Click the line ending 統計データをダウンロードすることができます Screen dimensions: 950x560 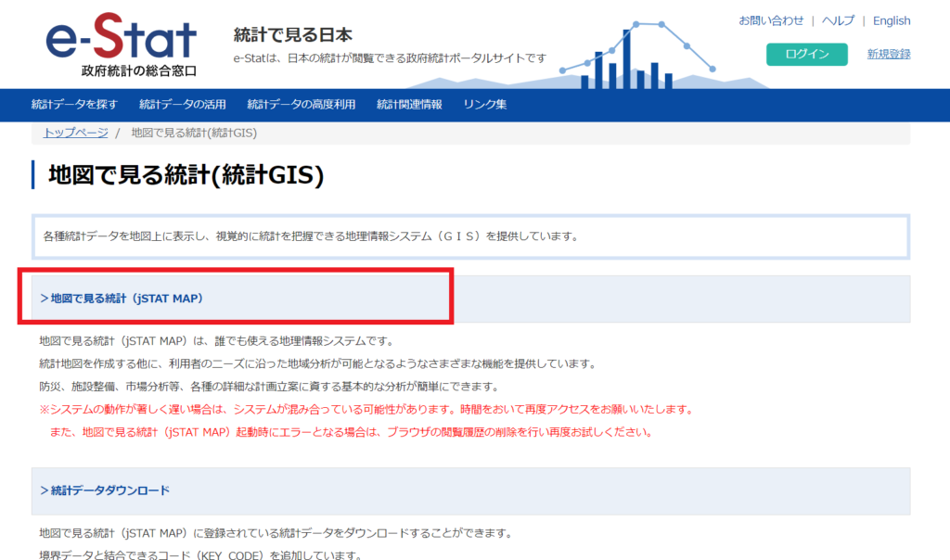click(x=277, y=533)
